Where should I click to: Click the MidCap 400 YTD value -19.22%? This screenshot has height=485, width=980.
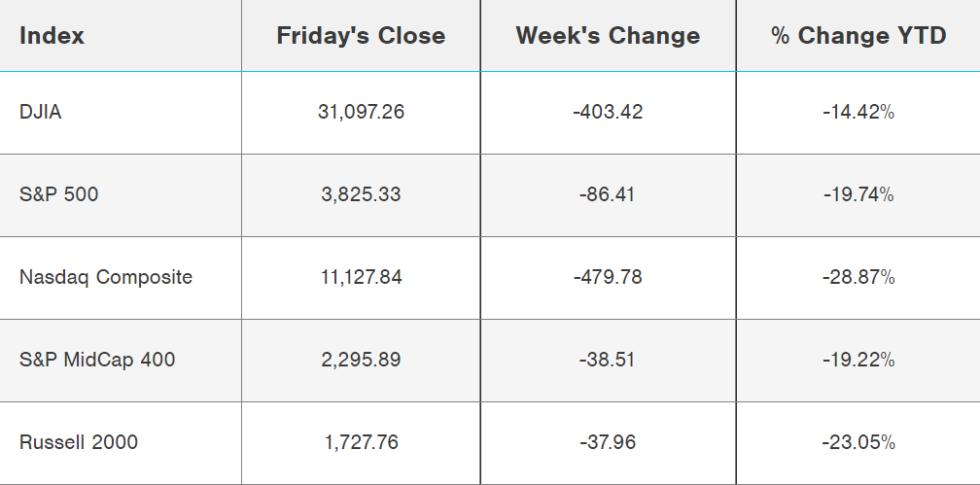pos(858,360)
